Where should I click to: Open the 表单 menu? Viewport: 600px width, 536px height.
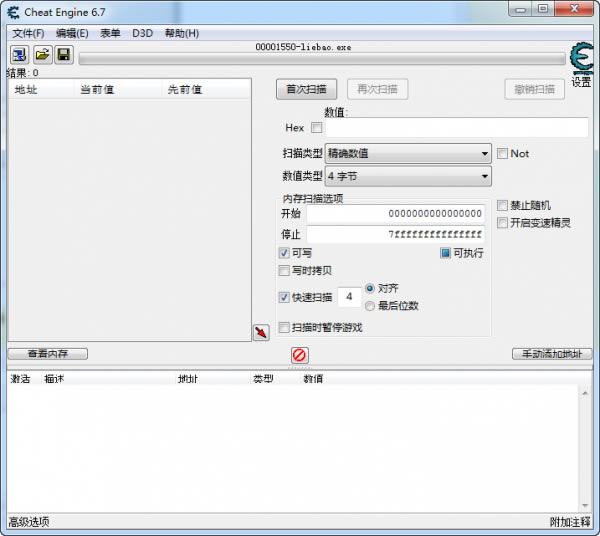click(x=110, y=33)
